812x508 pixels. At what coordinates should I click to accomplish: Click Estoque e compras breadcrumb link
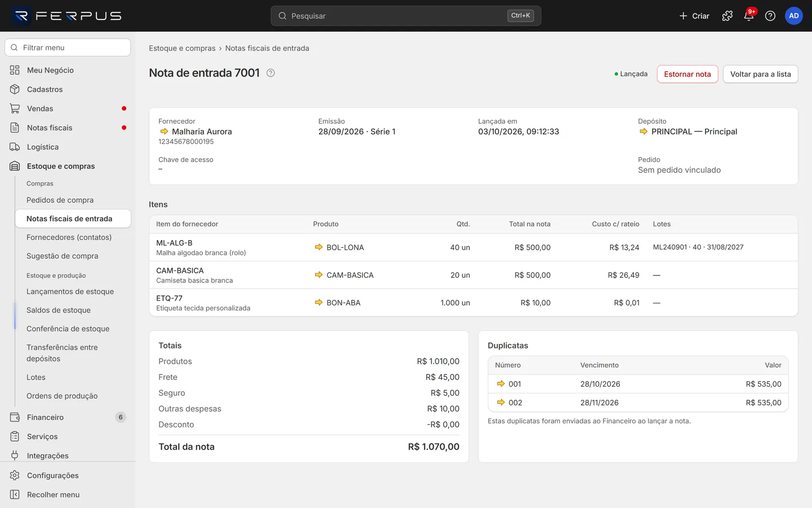(x=182, y=48)
